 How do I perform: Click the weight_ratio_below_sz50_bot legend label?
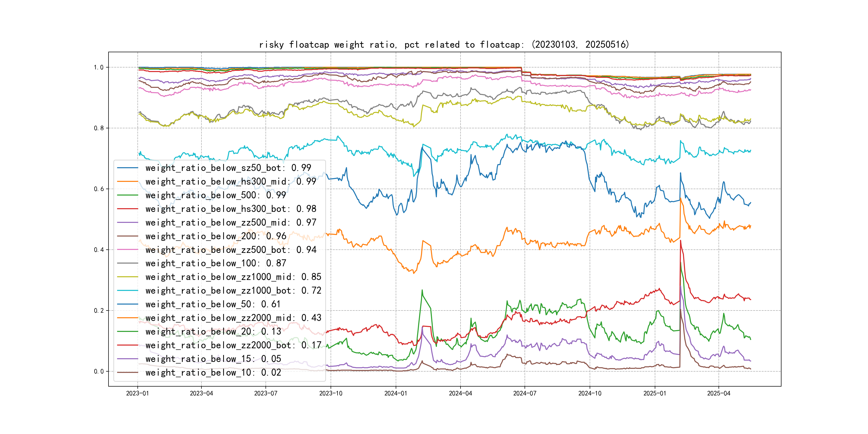point(228,168)
